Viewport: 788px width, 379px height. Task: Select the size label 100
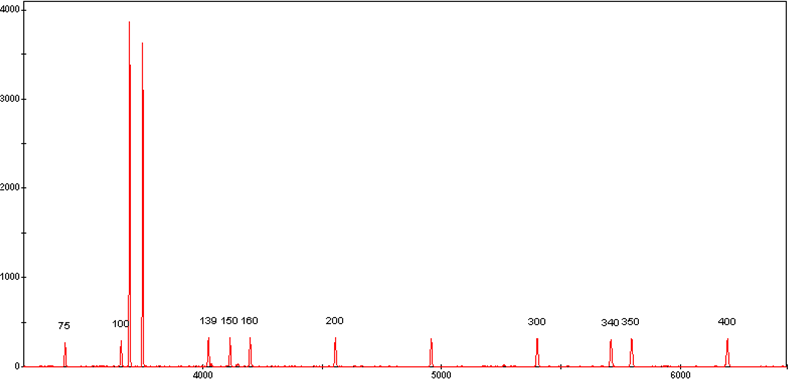[x=121, y=324]
